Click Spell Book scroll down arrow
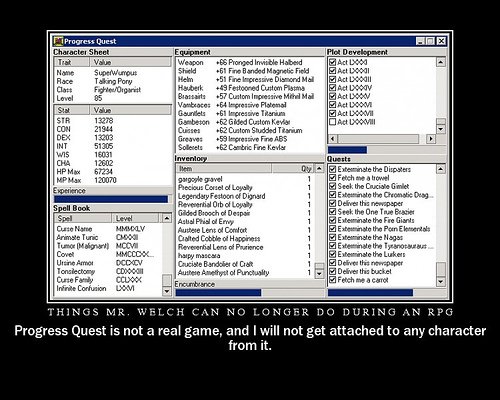Viewport: 500px width, 400px height. (x=167, y=291)
